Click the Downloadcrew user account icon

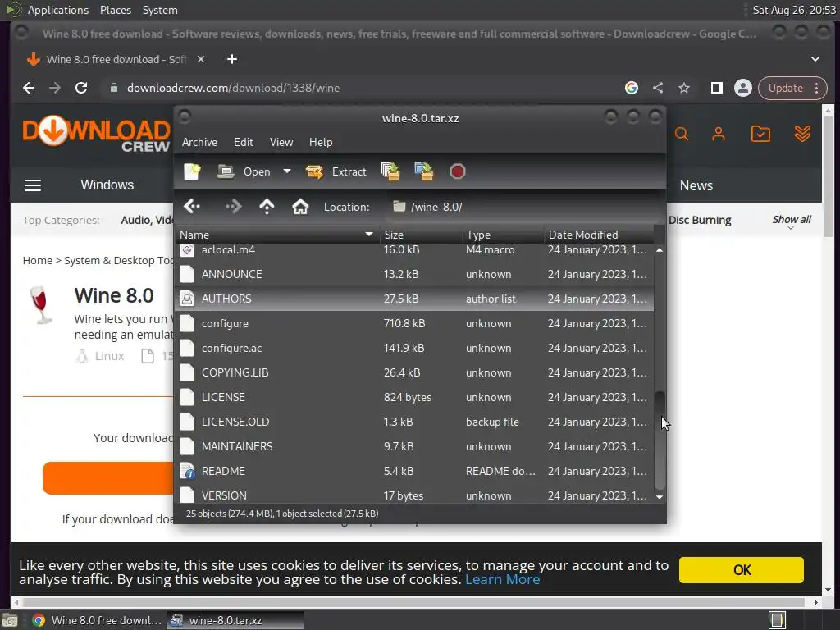719,134
